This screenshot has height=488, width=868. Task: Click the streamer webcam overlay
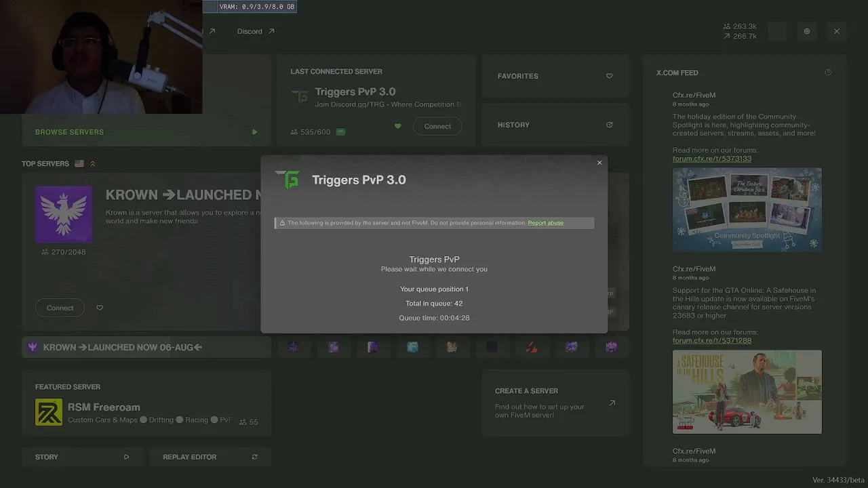coord(101,57)
